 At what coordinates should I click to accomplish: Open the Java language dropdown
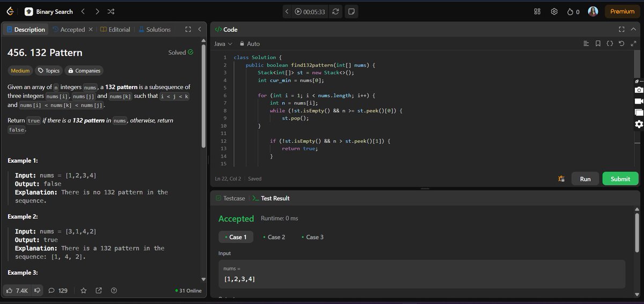[x=223, y=44]
